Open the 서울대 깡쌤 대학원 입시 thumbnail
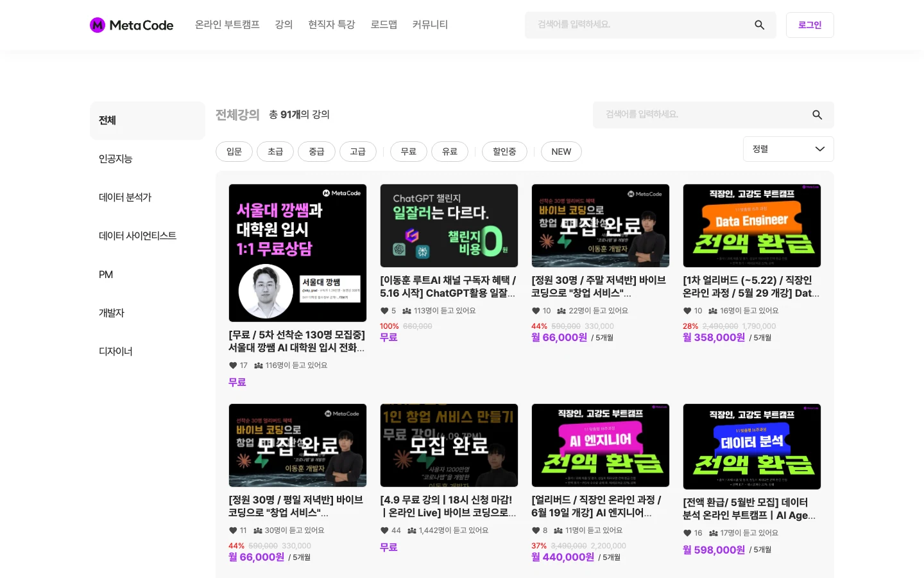Screen dimensions: 924x578 298,253
